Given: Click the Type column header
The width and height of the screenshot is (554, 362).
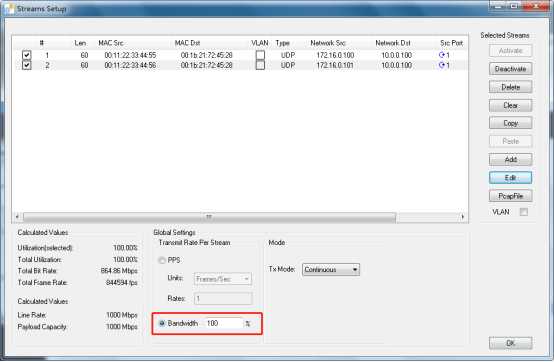Looking at the screenshot, I should 283,43.
